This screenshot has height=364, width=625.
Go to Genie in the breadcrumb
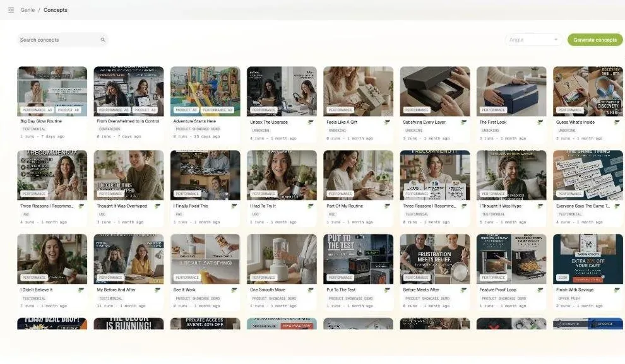28,10
